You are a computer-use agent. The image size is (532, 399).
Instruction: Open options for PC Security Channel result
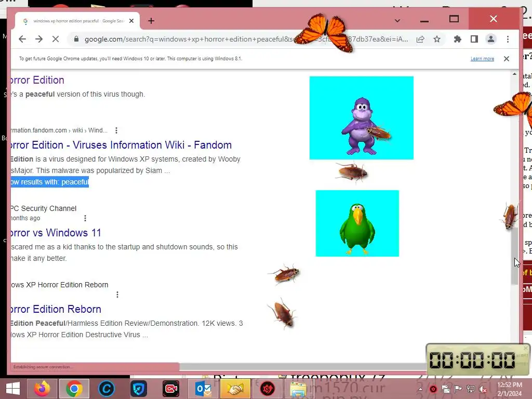click(85, 218)
